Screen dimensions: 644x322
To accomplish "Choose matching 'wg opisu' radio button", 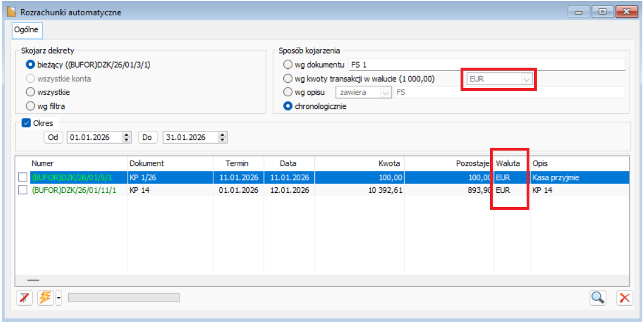I will 287,92.
